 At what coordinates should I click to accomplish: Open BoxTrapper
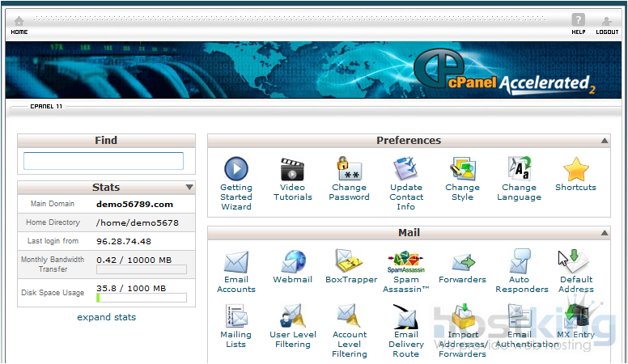(x=350, y=261)
